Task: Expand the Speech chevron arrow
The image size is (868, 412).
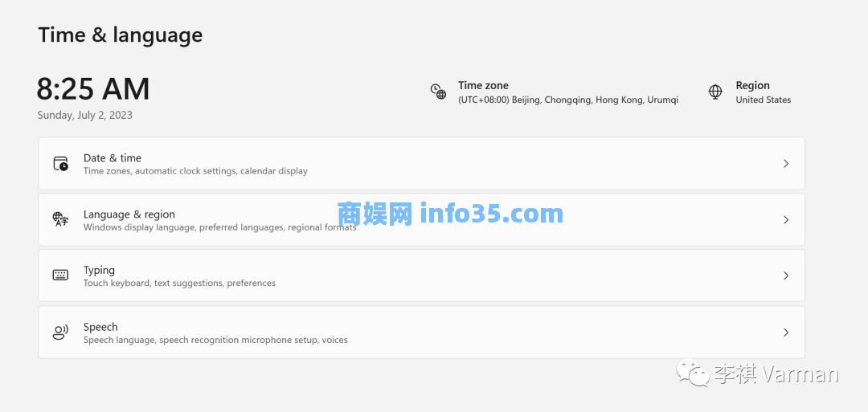Action: point(785,332)
